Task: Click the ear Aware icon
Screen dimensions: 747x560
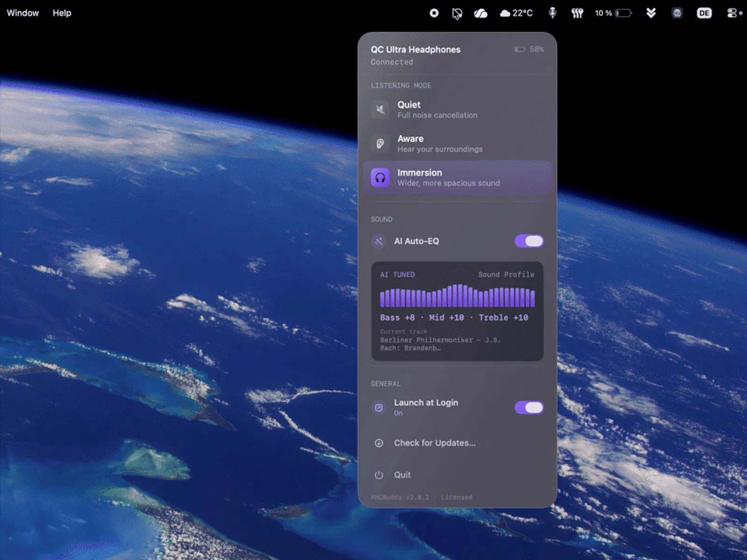Action: [x=380, y=144]
